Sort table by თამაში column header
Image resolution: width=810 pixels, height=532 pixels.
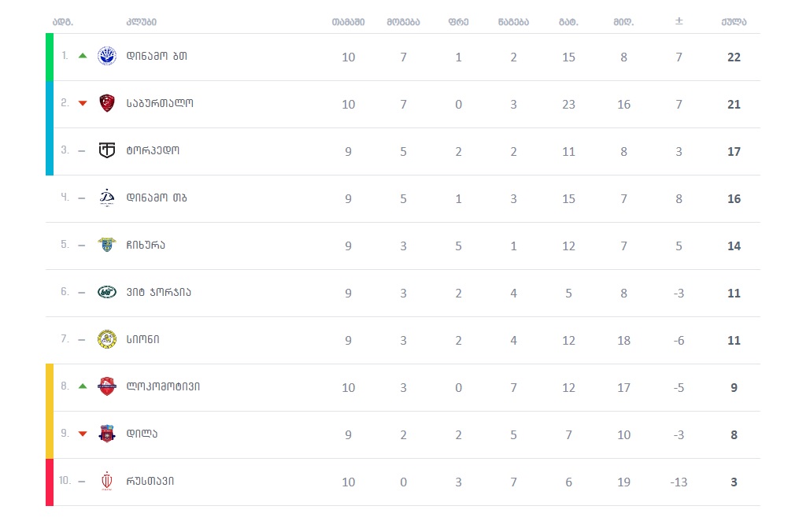[348, 22]
